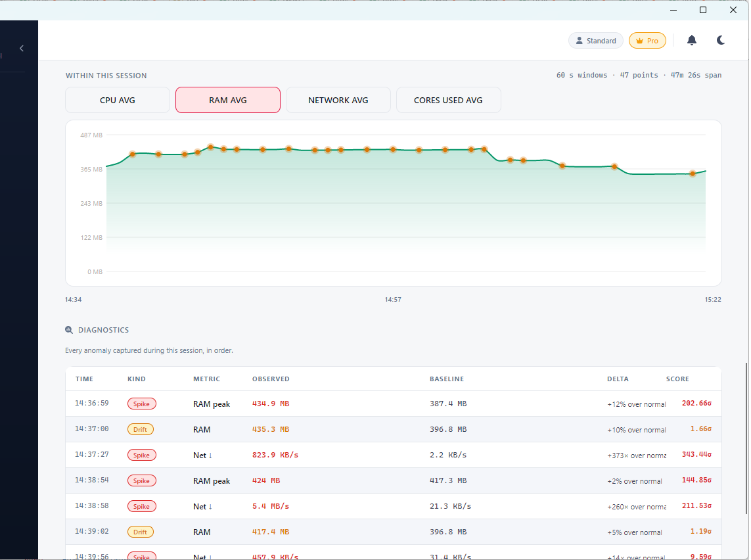This screenshot has width=751, height=560.
Task: Click timestamp 14:37:27
Action: (92, 454)
